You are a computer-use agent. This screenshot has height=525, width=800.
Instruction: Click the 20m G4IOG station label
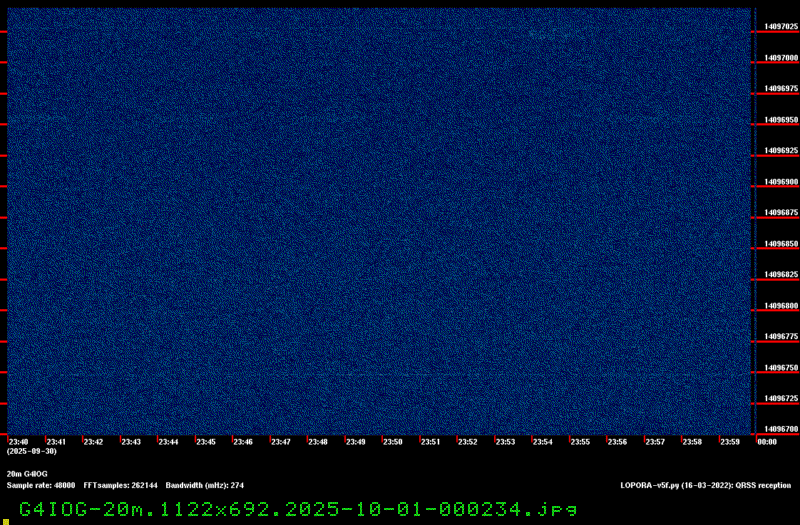tap(27, 474)
